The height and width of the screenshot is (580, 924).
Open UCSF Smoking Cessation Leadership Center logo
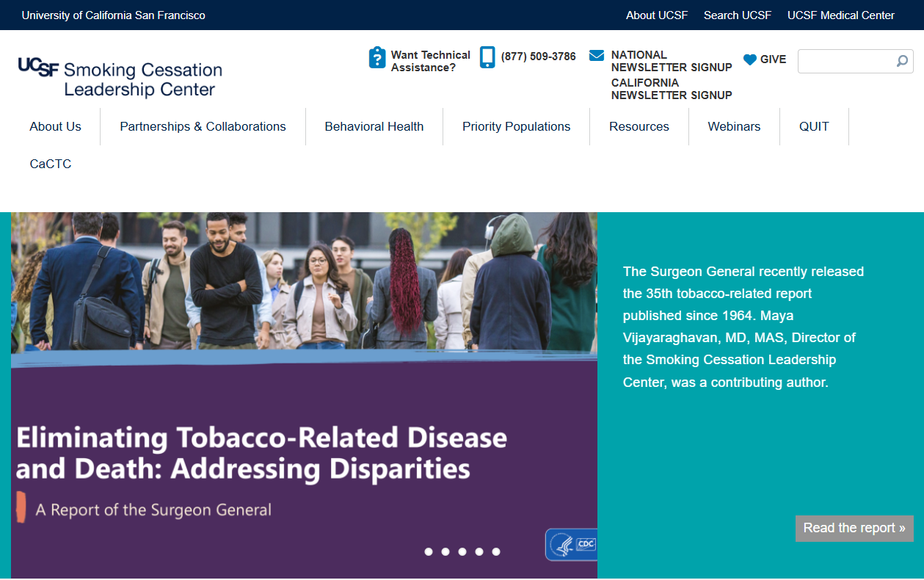pos(120,78)
